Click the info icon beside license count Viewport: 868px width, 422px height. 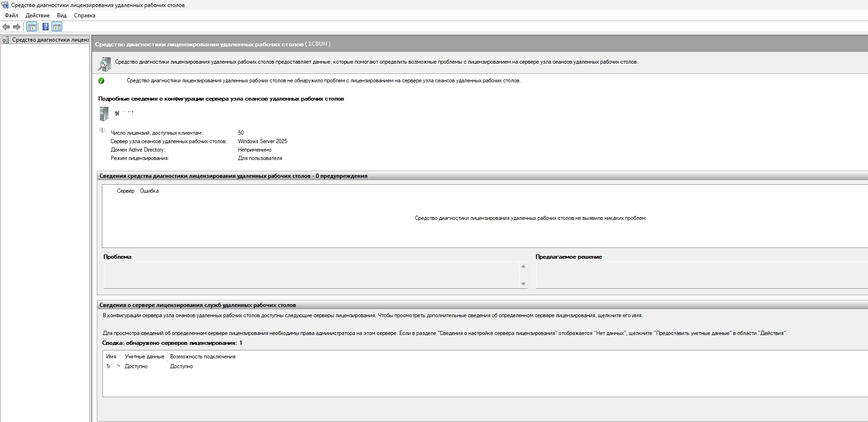pos(102,131)
